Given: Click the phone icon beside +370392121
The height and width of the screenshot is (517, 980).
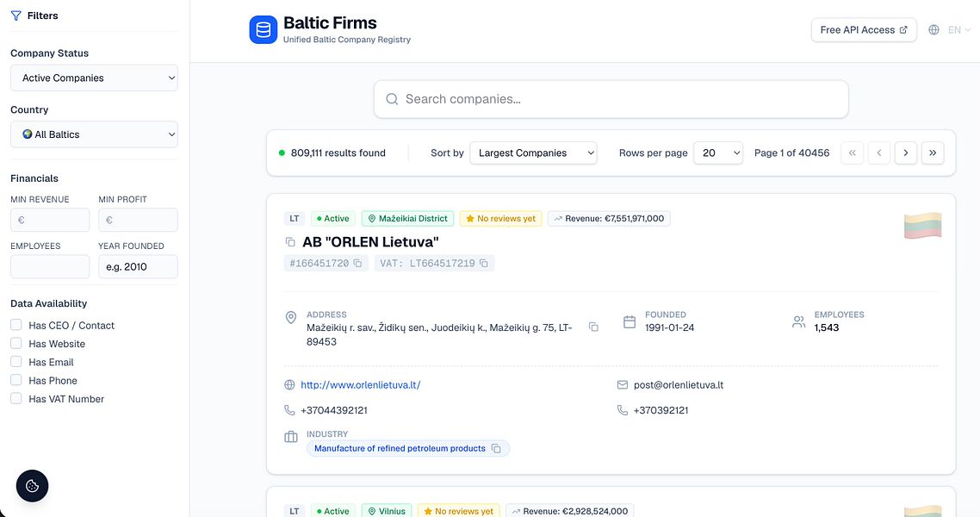Looking at the screenshot, I should 623,410.
